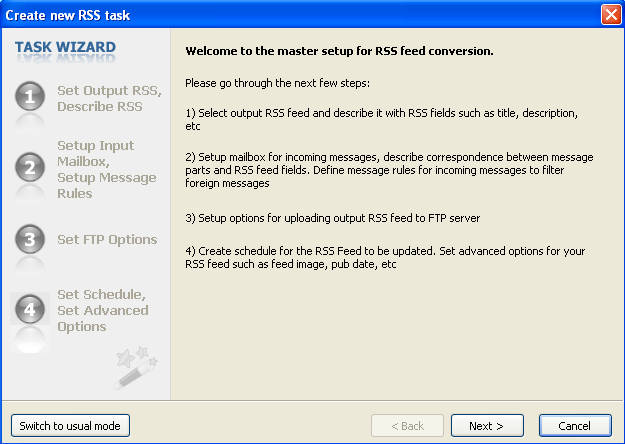Close the Create new RSS task dialog
This screenshot has height=444, width=625.
pos(610,15)
